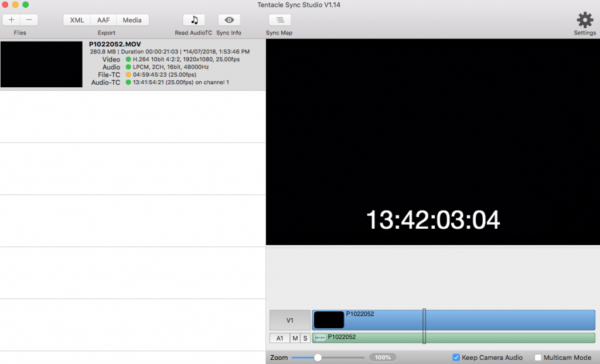Export as XML
Viewport: 600px width, 364px height.
77,20
